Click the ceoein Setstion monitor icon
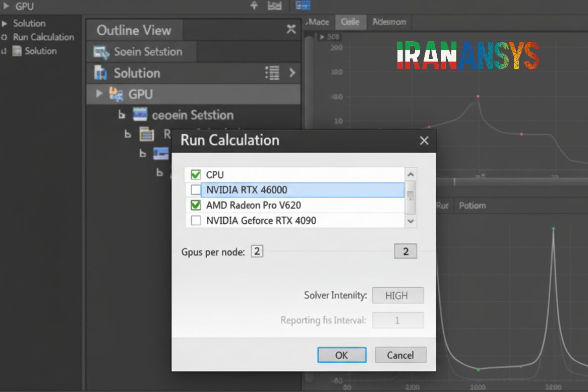588x392 pixels. [x=140, y=114]
